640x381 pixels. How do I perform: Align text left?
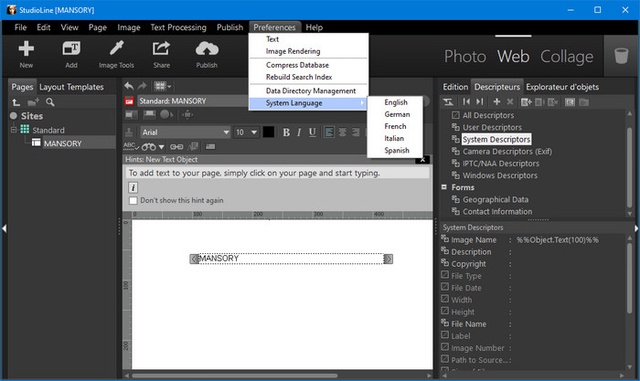click(x=329, y=132)
